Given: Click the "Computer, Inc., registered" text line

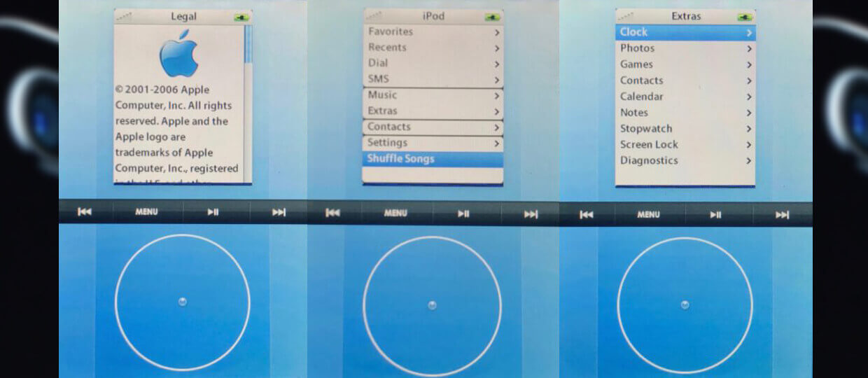Looking at the screenshot, I should [x=176, y=169].
